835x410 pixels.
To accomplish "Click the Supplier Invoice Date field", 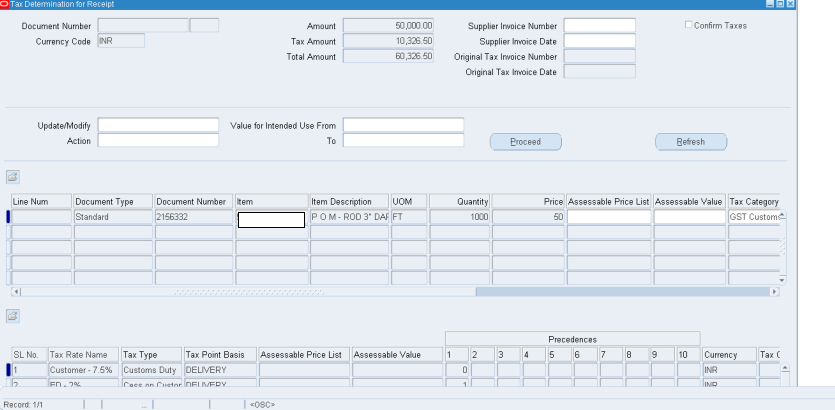I will click(x=600, y=41).
